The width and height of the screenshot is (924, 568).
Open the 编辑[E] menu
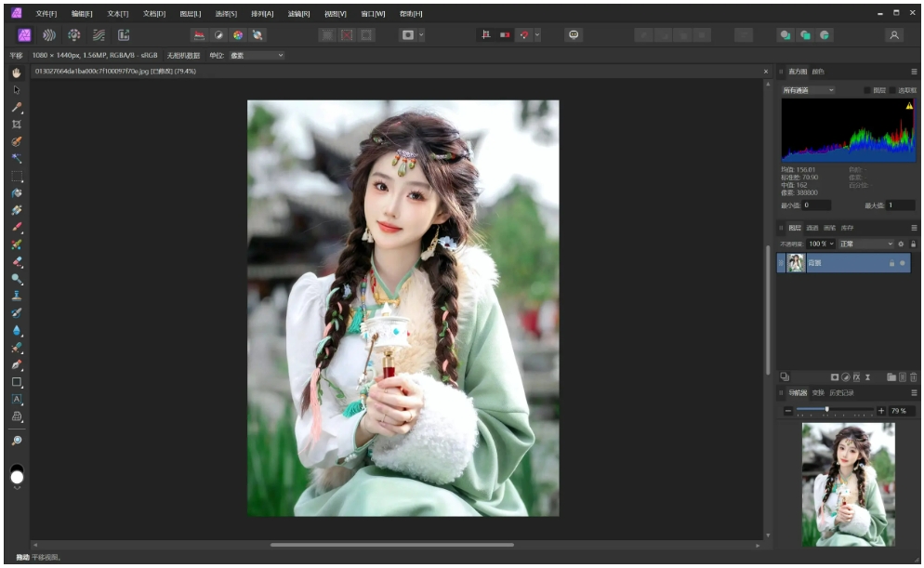(82, 14)
